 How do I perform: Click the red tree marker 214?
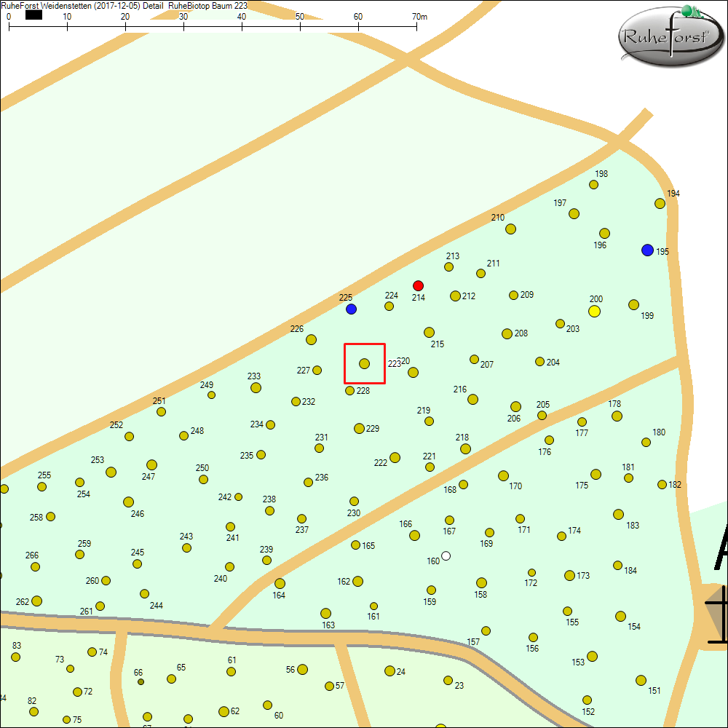[x=418, y=285]
